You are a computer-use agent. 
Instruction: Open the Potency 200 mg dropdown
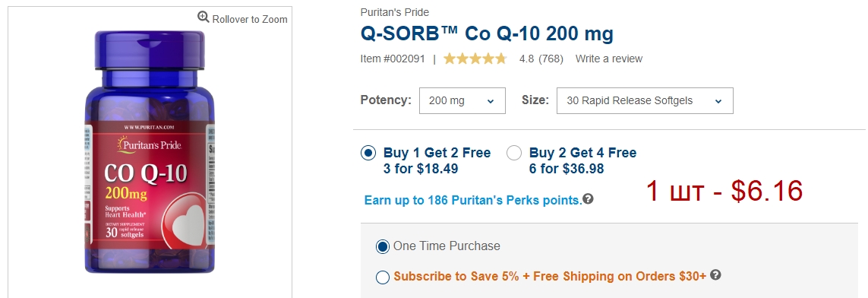462,101
